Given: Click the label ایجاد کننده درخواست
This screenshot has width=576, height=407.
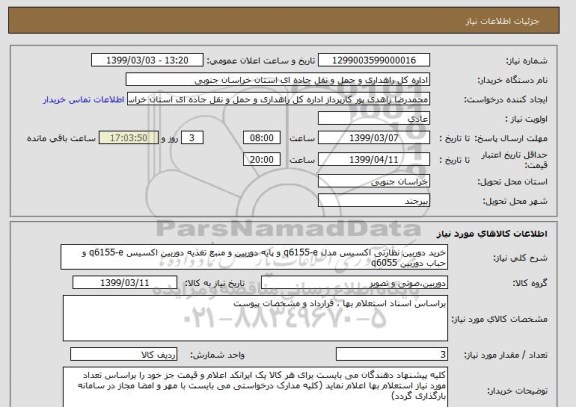Looking at the screenshot, I should pyautogui.click(x=506, y=100).
